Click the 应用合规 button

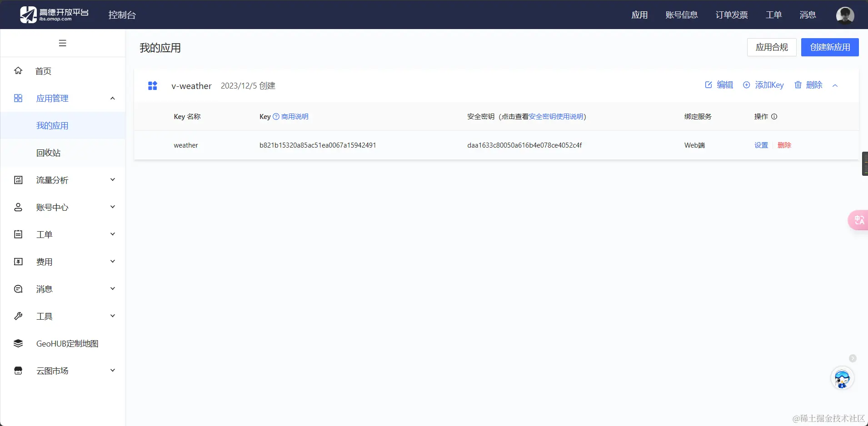pyautogui.click(x=772, y=47)
